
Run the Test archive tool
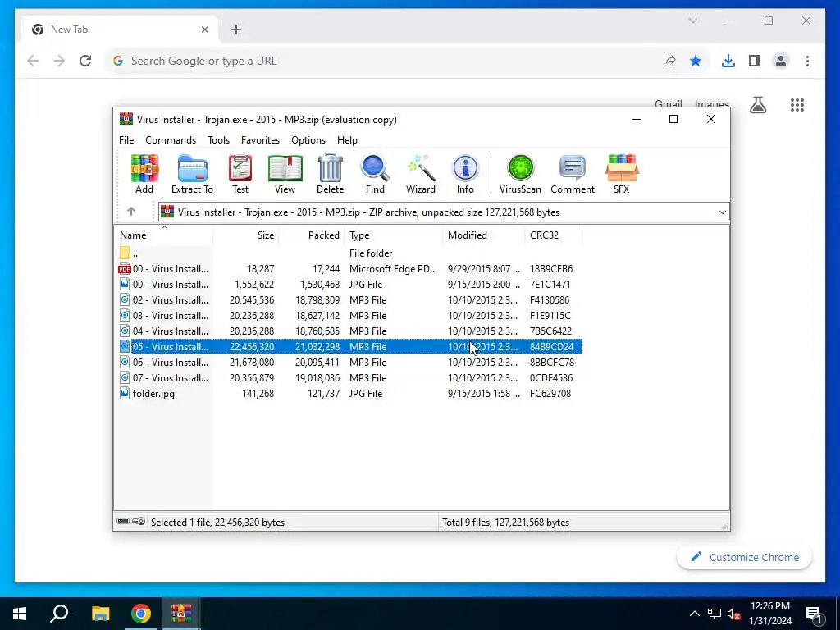click(240, 174)
